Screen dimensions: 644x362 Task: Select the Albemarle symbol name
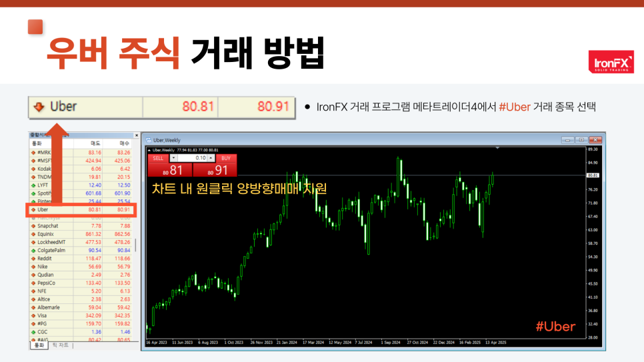tap(49, 307)
